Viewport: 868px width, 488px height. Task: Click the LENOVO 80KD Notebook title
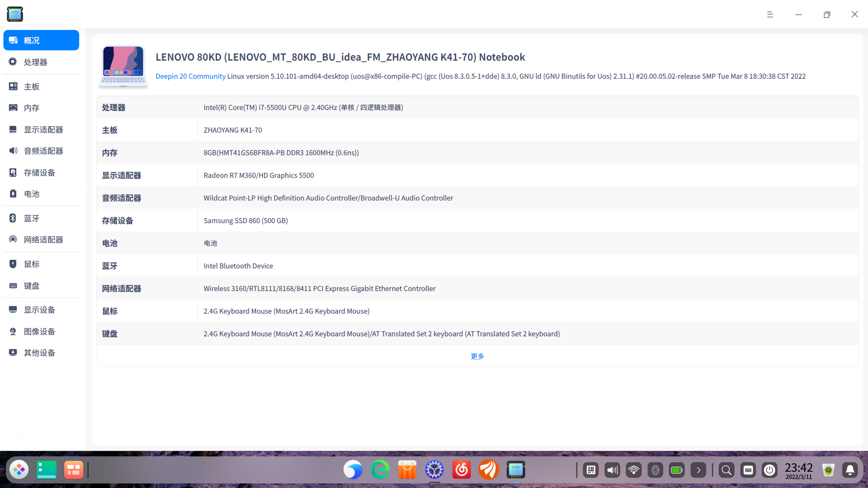[340, 57]
